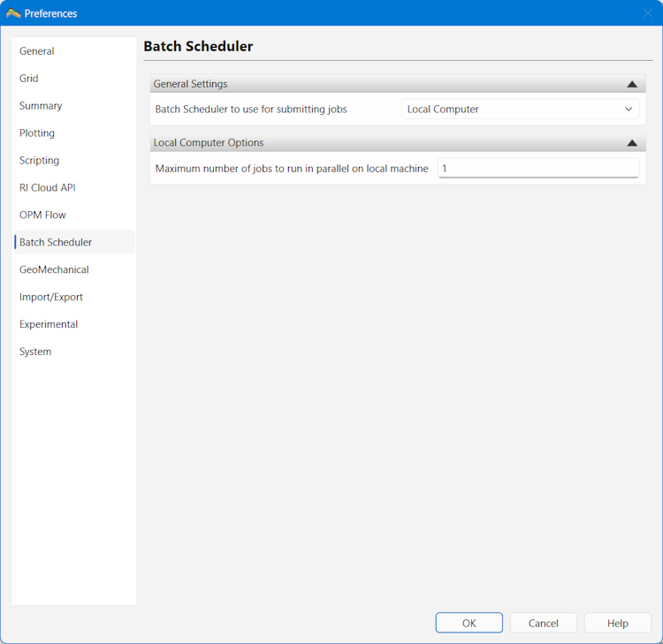Select the Grid preferences page

(x=74, y=78)
